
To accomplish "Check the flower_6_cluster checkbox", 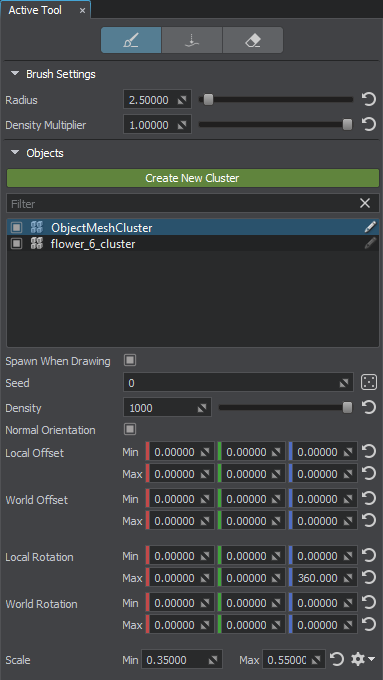I will point(16,244).
